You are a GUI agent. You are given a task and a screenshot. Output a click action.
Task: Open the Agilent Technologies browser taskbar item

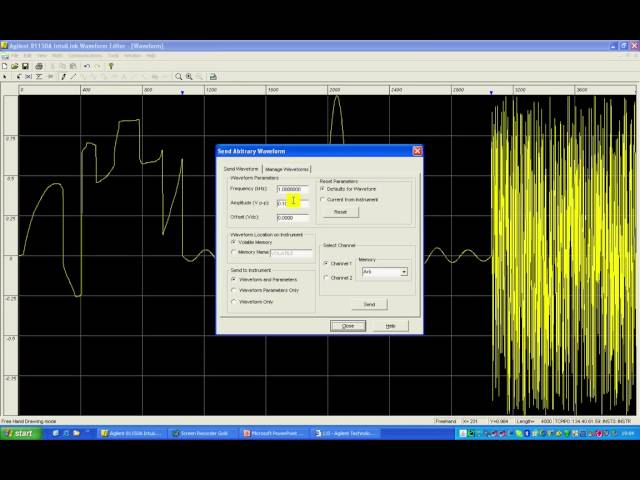point(347,433)
